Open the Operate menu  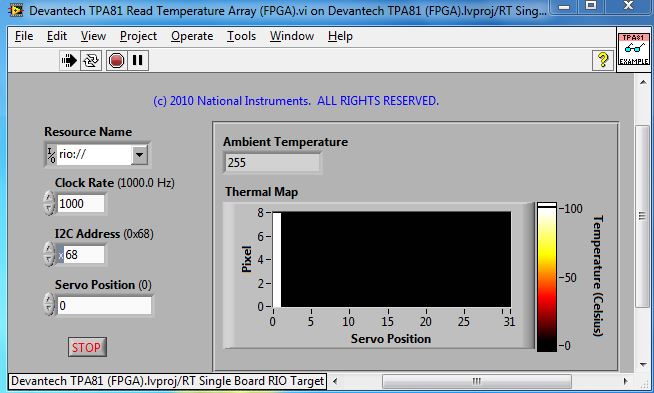tap(192, 36)
